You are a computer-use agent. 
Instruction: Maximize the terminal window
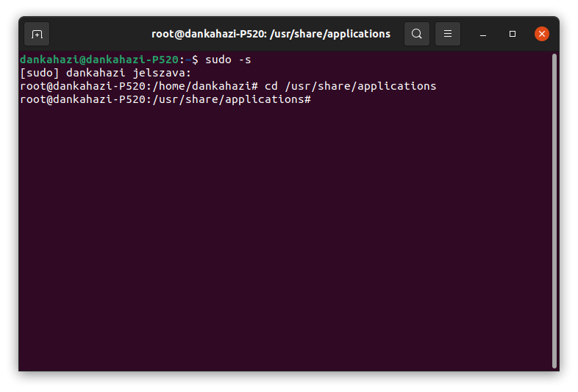pos(513,34)
